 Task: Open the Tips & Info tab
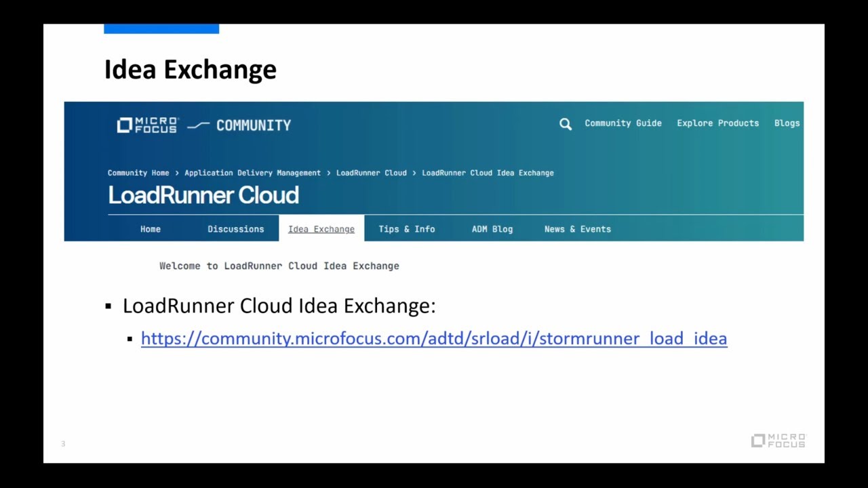coord(407,229)
